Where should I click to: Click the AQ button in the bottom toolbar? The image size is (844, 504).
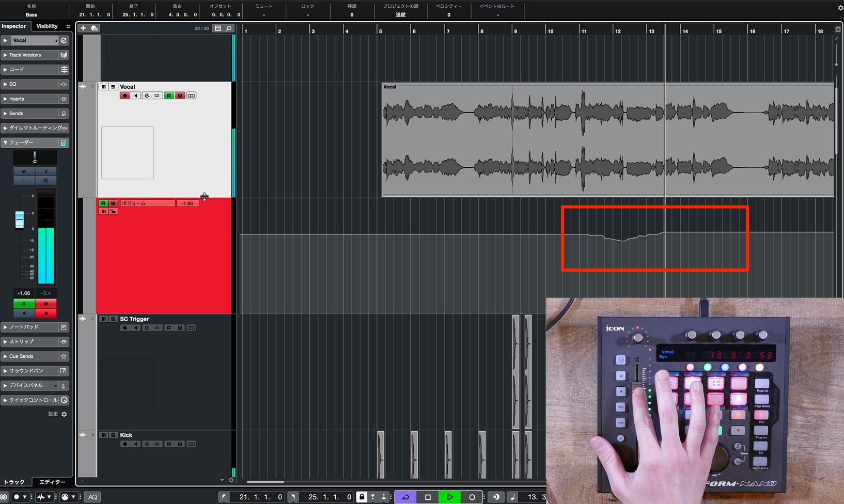(92, 497)
